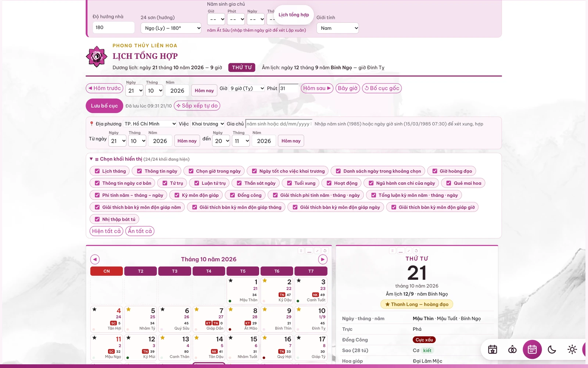Click the Lưu bố cục button
The image size is (588, 368).
pyautogui.click(x=104, y=106)
